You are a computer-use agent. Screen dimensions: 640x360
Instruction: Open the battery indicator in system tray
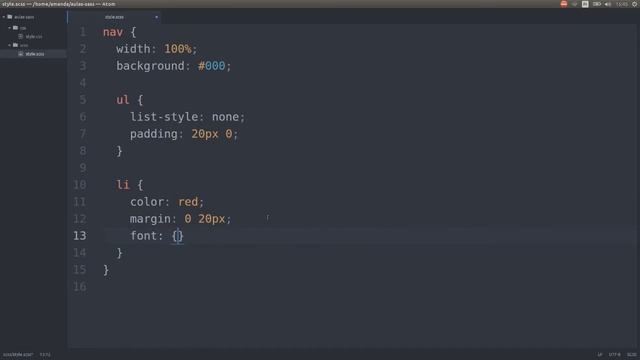[597, 4]
